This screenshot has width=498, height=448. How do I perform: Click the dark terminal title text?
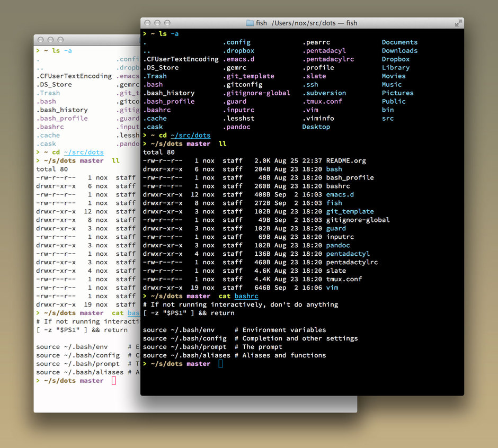[307, 23]
